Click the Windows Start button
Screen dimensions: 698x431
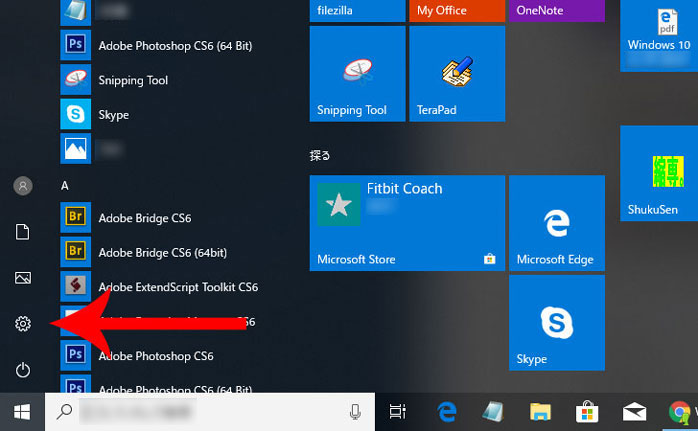point(22,411)
